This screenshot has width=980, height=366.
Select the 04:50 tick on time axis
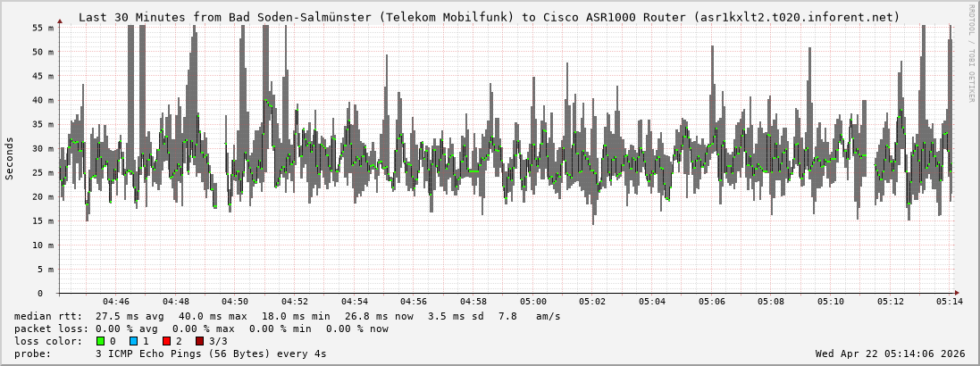(x=235, y=302)
